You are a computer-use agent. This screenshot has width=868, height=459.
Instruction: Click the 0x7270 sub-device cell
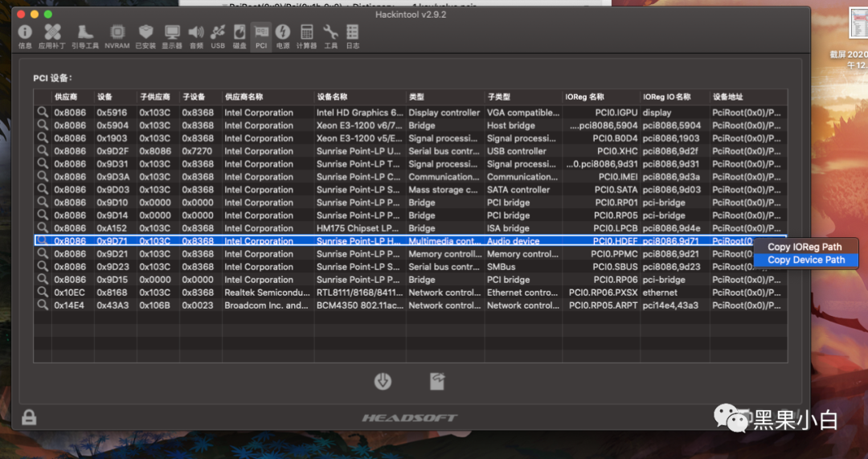click(198, 150)
